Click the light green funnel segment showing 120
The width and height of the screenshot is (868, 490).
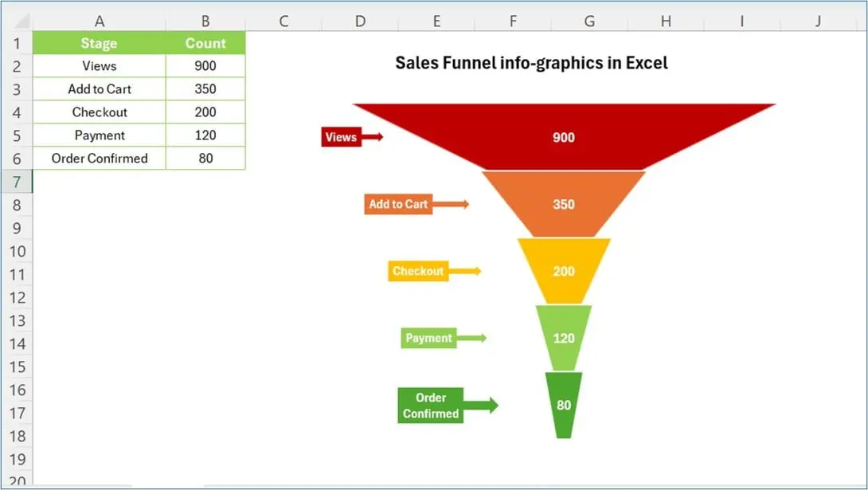tap(564, 339)
